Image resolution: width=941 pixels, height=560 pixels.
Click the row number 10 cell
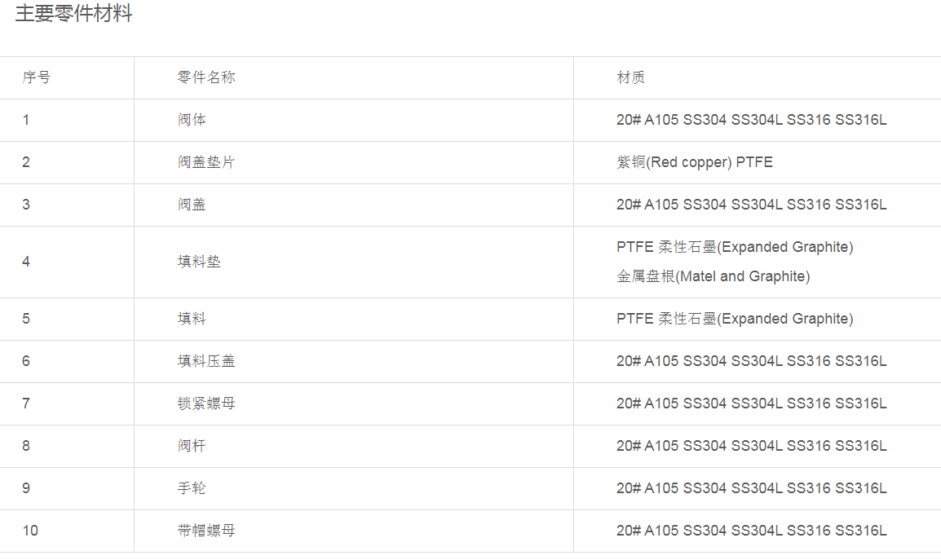coord(30,531)
